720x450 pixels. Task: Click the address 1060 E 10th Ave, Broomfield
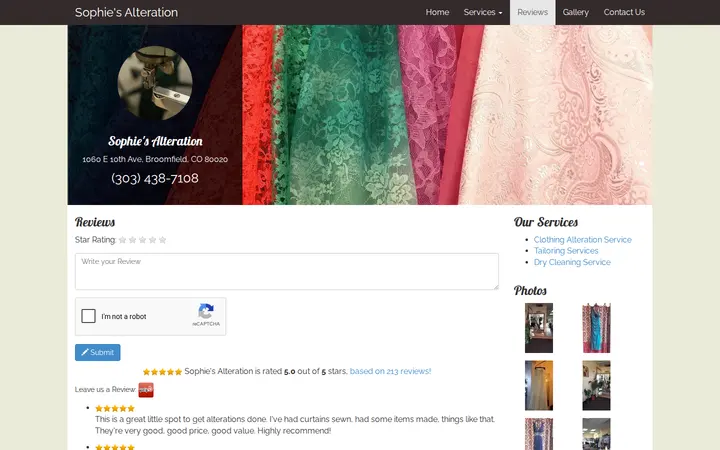(x=155, y=159)
